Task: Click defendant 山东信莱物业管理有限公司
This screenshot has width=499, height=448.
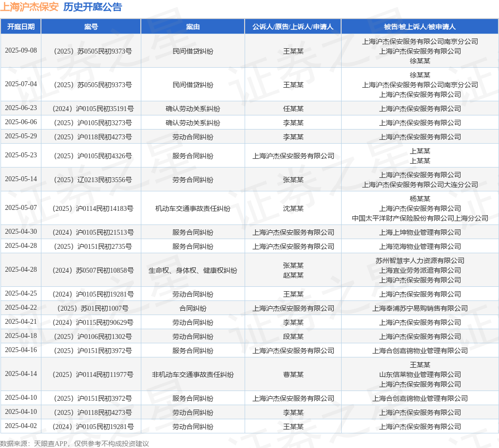Action: coord(420,374)
